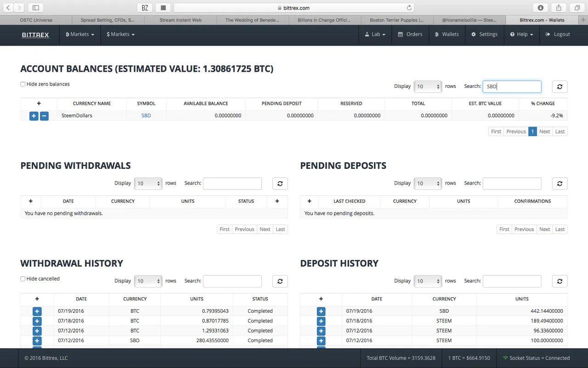Click the bittrex.com address bar
This screenshot has width=588, height=368.
coord(294,8)
